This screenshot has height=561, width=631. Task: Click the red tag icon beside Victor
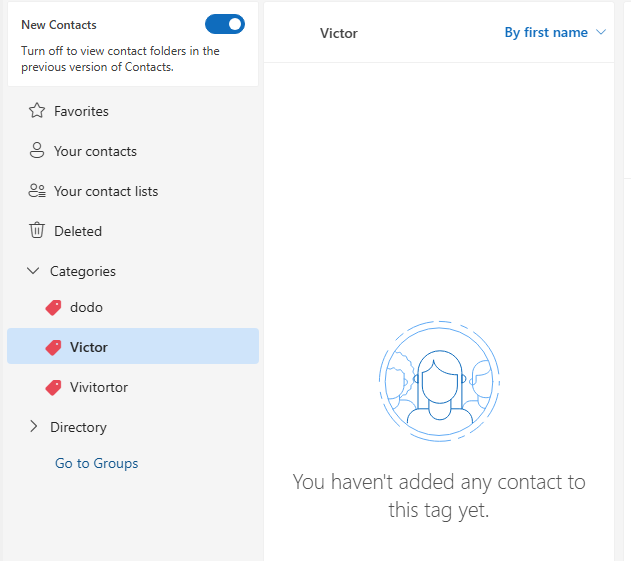tap(54, 348)
